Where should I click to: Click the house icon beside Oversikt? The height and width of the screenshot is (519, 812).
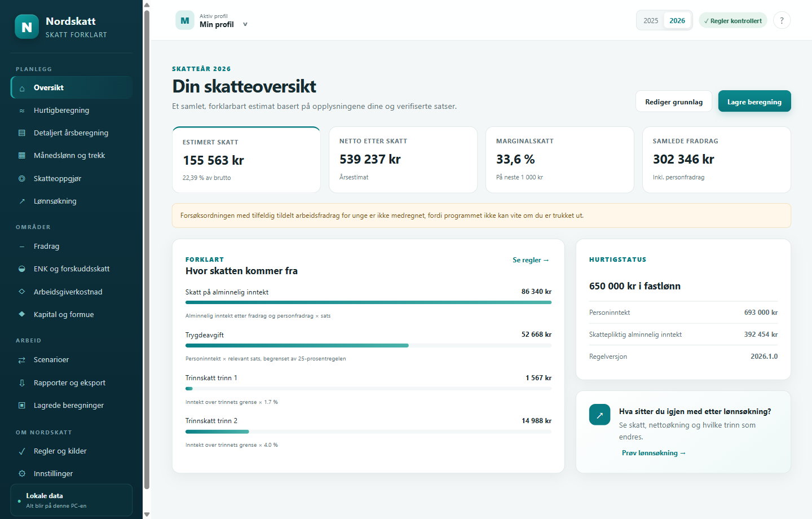[22, 88]
